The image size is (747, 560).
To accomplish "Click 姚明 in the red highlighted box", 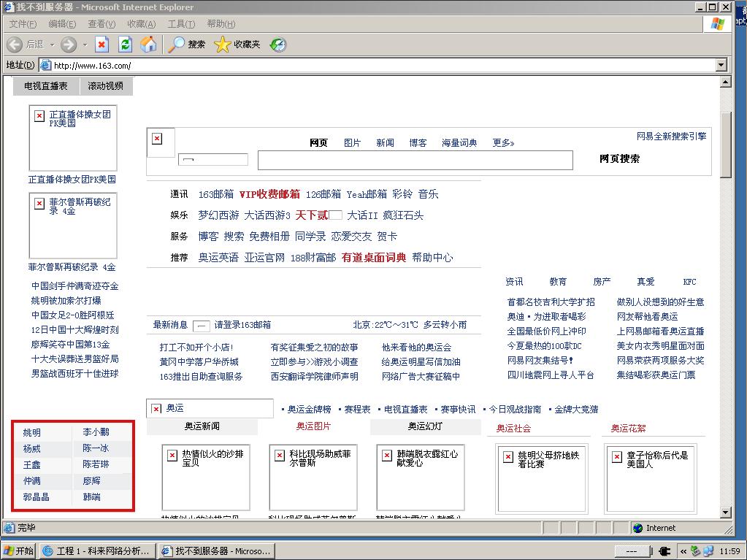I will coord(30,433).
